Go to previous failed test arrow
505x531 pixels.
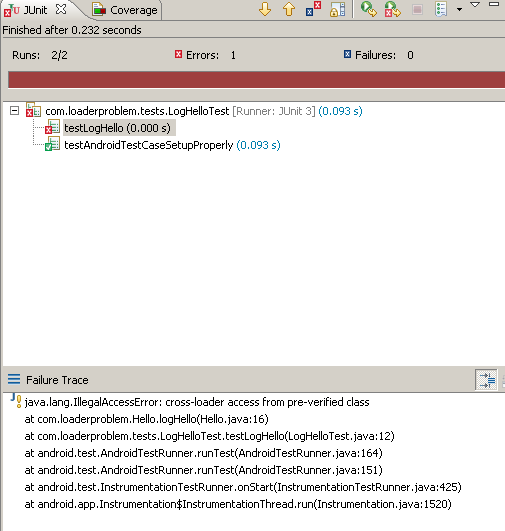[289, 9]
